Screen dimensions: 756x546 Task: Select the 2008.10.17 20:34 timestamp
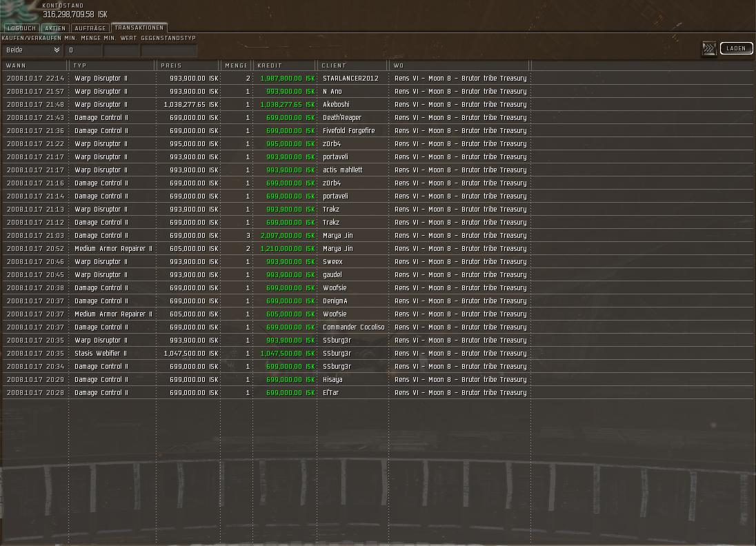[x=35, y=367]
